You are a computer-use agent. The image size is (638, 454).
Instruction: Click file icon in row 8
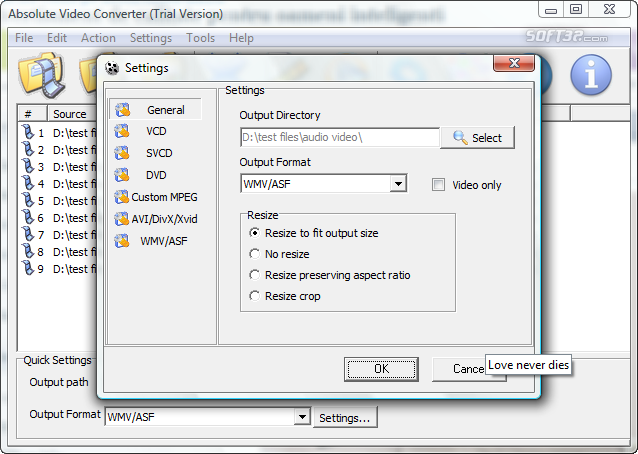click(28, 252)
